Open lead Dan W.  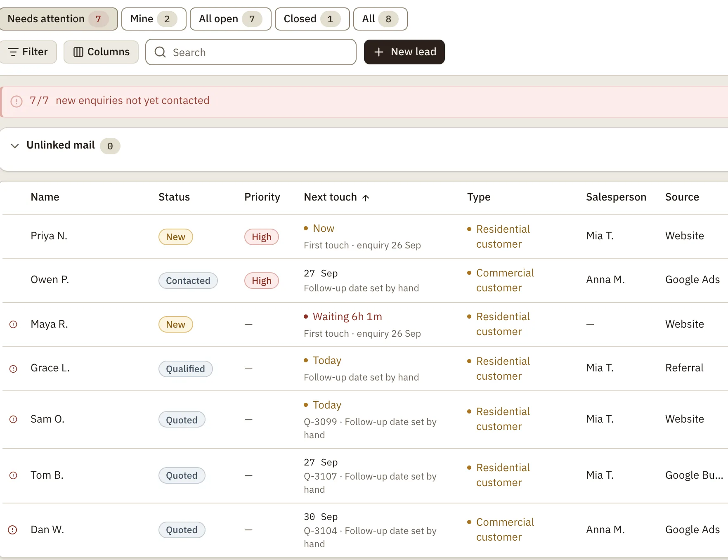(x=47, y=530)
